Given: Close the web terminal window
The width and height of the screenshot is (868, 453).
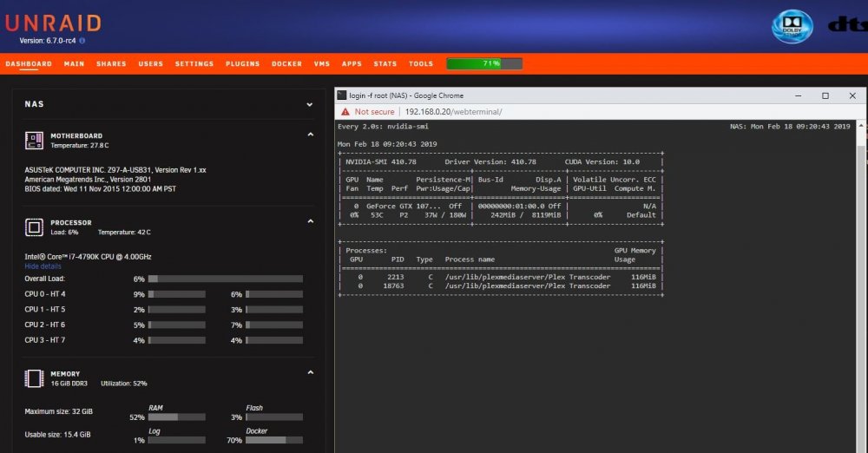Looking at the screenshot, I should point(852,95).
